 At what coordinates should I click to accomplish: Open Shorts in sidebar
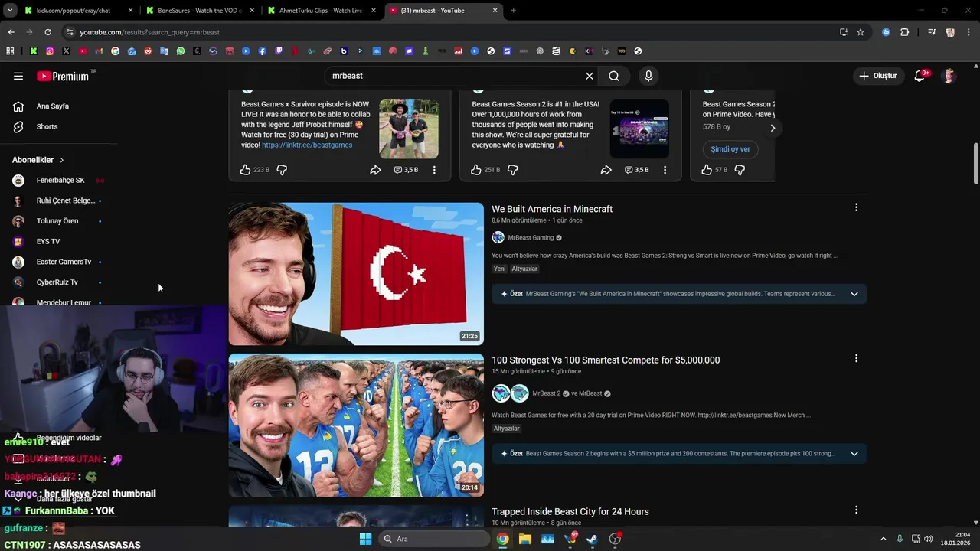coord(47,126)
